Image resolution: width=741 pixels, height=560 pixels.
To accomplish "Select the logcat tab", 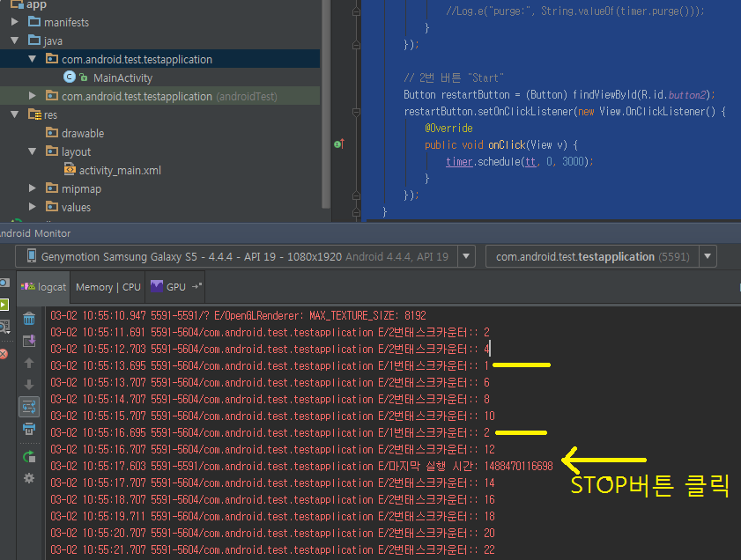I will (44, 287).
